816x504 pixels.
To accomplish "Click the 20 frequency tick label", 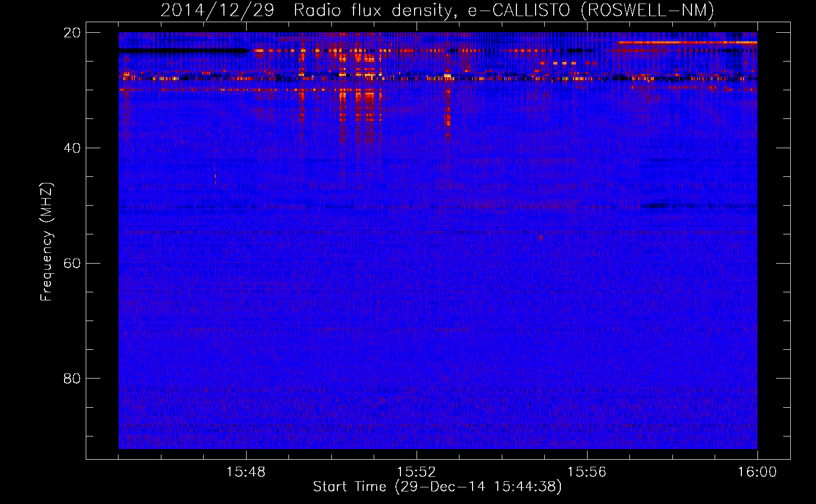I will coord(72,33).
